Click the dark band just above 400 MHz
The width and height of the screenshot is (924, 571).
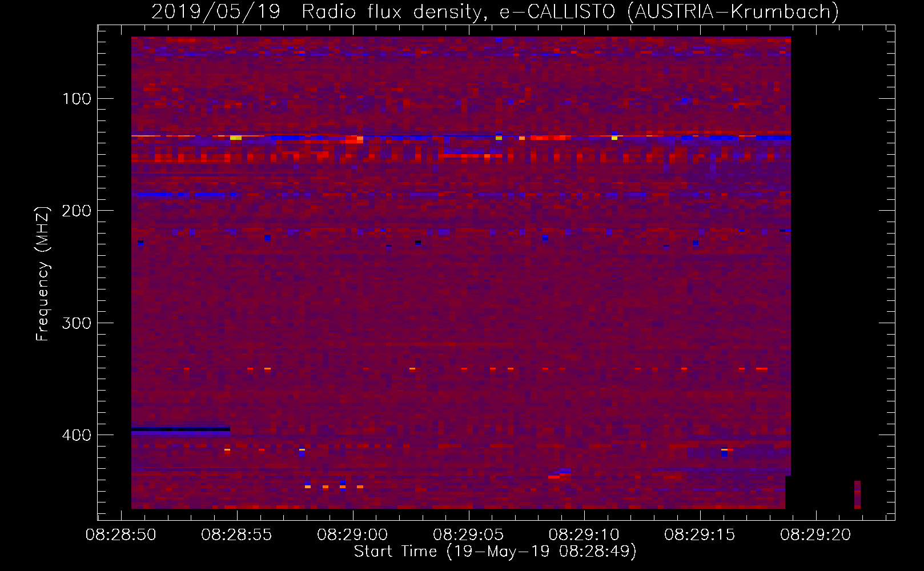(x=180, y=429)
